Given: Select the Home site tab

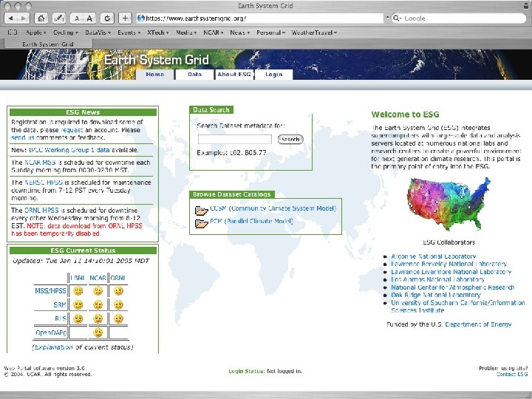Looking at the screenshot, I should coord(155,75).
